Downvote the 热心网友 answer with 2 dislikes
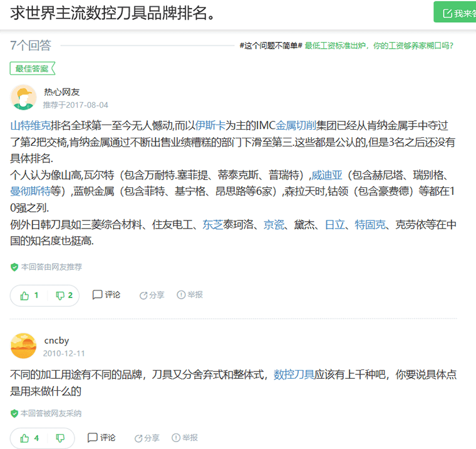The image size is (476, 449). 64,296
